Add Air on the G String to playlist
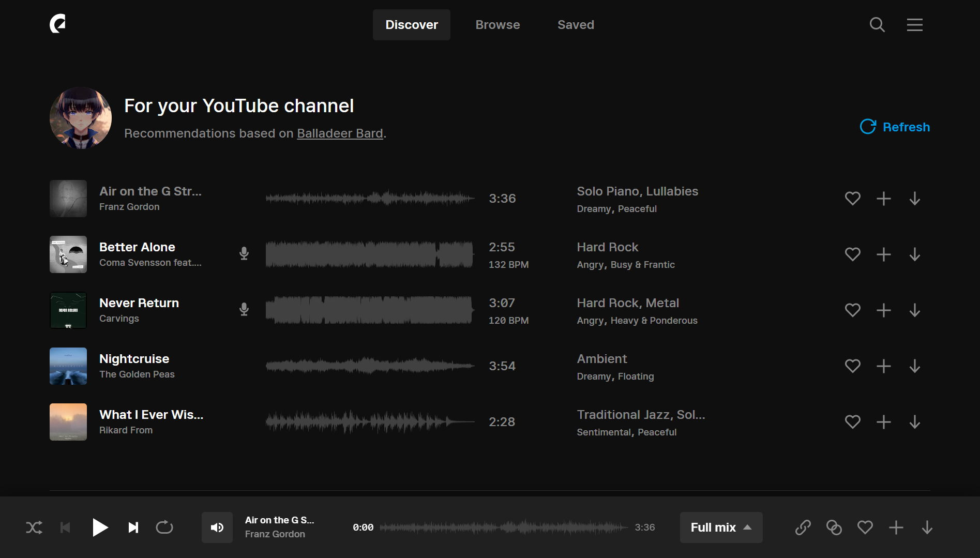 [x=884, y=199]
